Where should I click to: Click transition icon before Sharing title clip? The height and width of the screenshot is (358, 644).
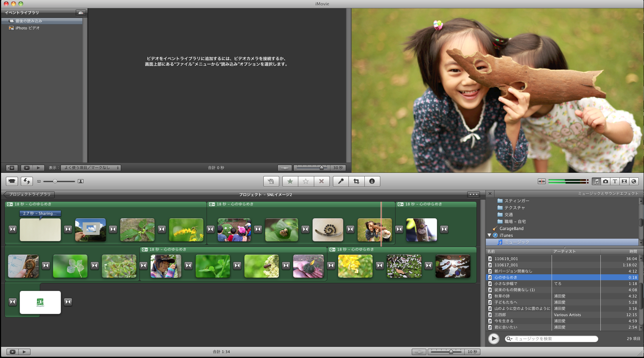[x=12, y=229]
